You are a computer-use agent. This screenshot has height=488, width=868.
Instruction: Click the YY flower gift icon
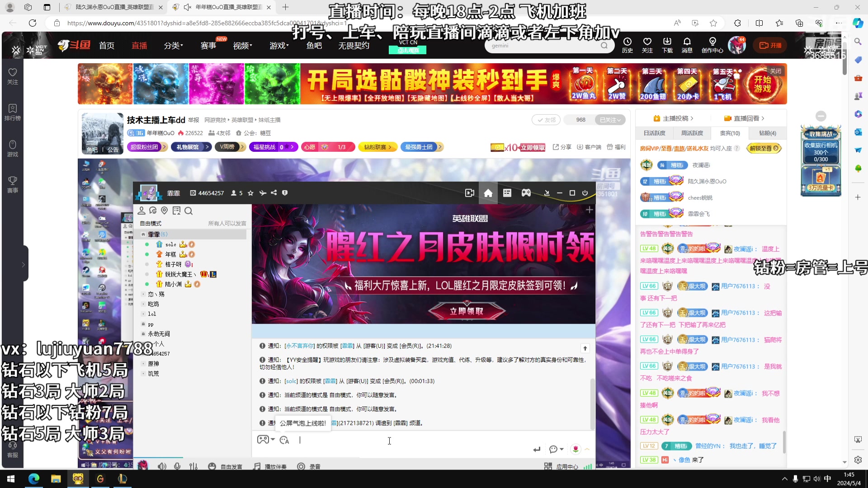point(576,449)
